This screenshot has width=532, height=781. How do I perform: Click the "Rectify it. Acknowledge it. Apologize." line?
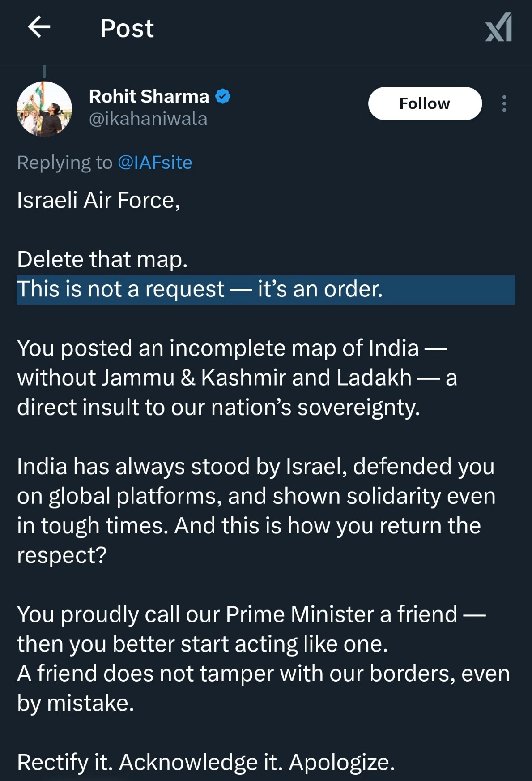pyautogui.click(x=206, y=762)
